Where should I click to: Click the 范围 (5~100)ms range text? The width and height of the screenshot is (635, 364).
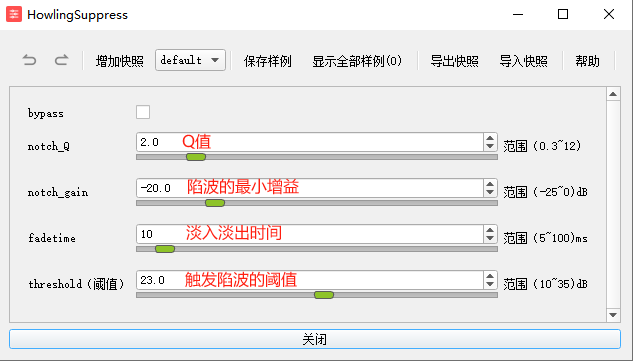coord(546,238)
